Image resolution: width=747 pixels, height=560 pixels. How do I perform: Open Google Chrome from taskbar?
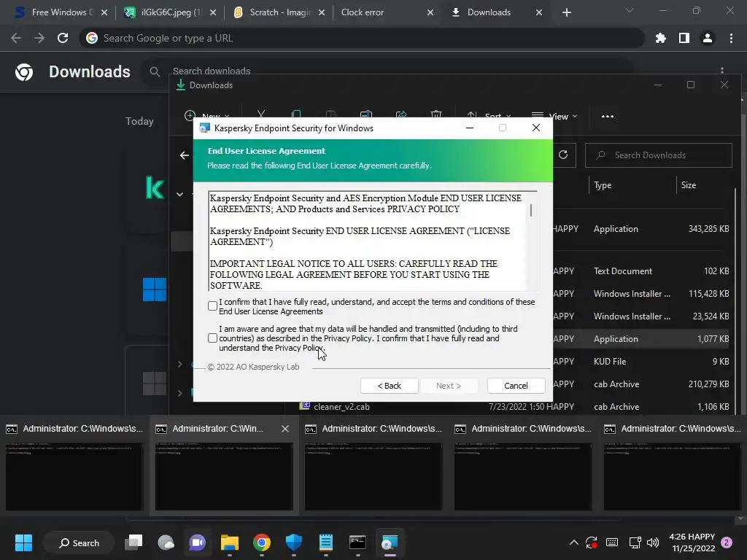(x=262, y=542)
